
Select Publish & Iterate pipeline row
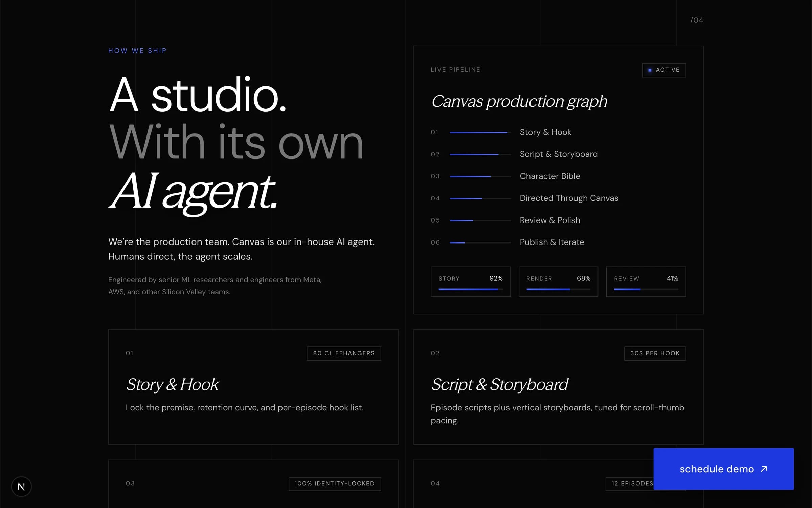(558, 242)
